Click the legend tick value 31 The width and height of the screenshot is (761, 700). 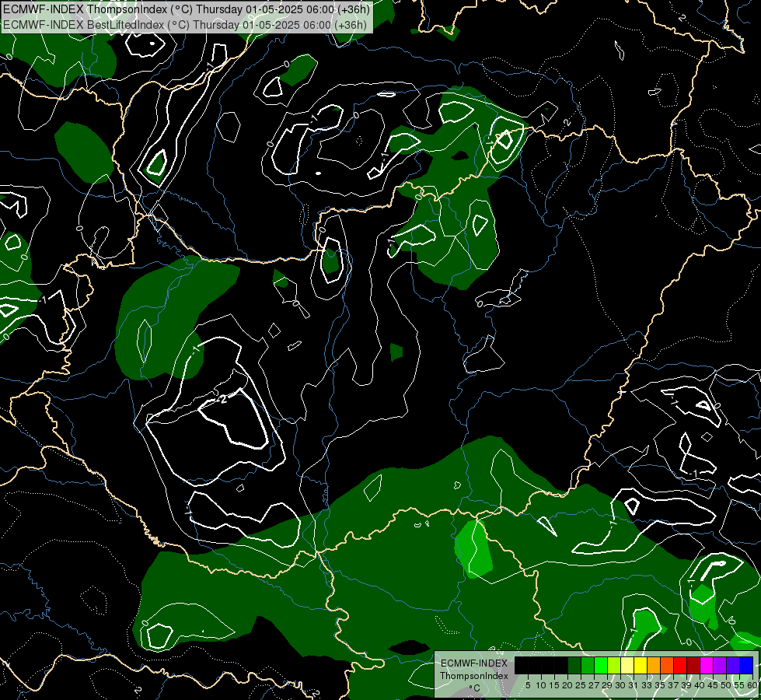(x=634, y=685)
